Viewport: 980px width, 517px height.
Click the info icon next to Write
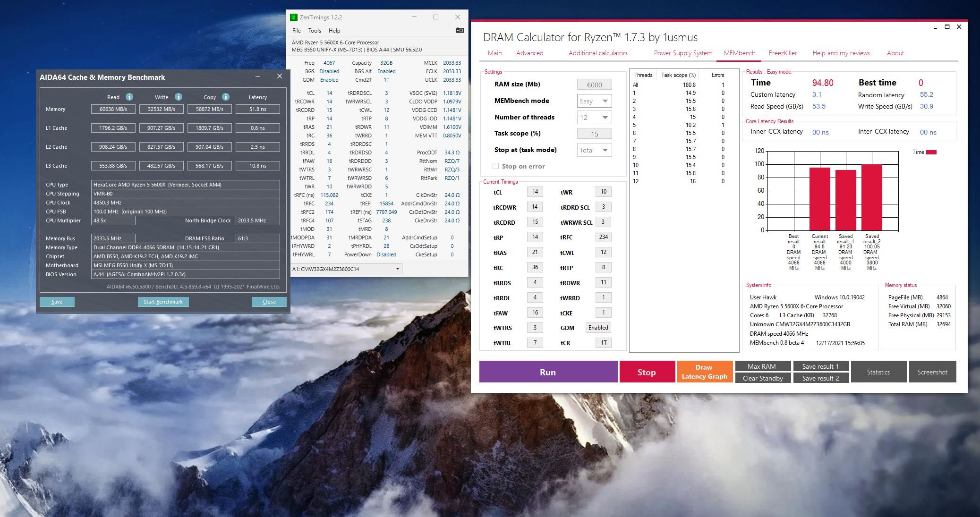pos(179,97)
